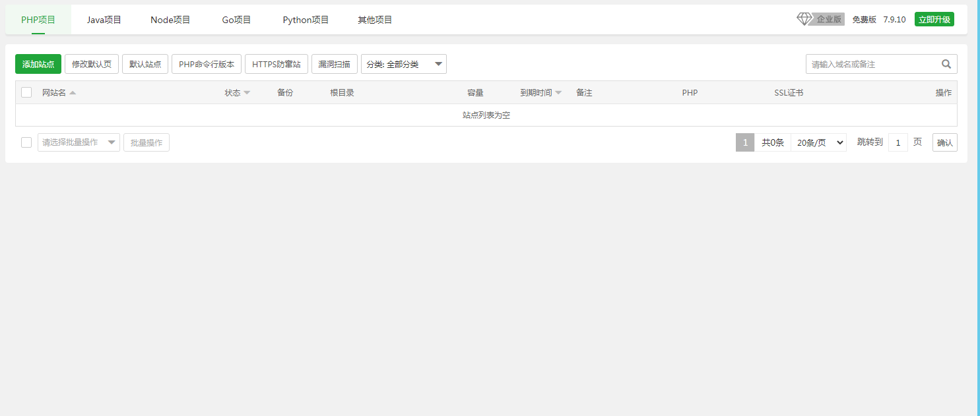Switch to the Python项目 tab

306,20
